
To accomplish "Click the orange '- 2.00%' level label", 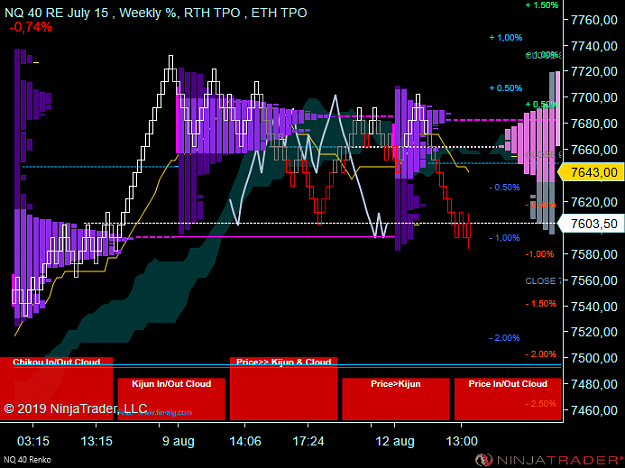I will (541, 354).
